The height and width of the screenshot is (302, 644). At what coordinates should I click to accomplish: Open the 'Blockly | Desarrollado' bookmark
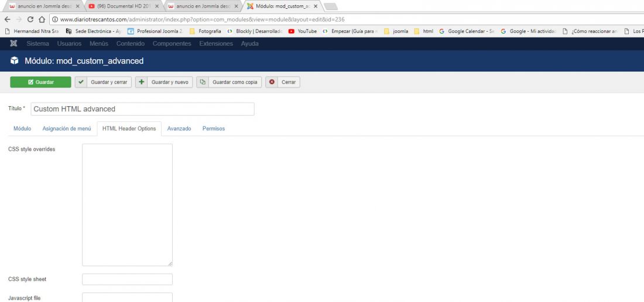[255, 31]
